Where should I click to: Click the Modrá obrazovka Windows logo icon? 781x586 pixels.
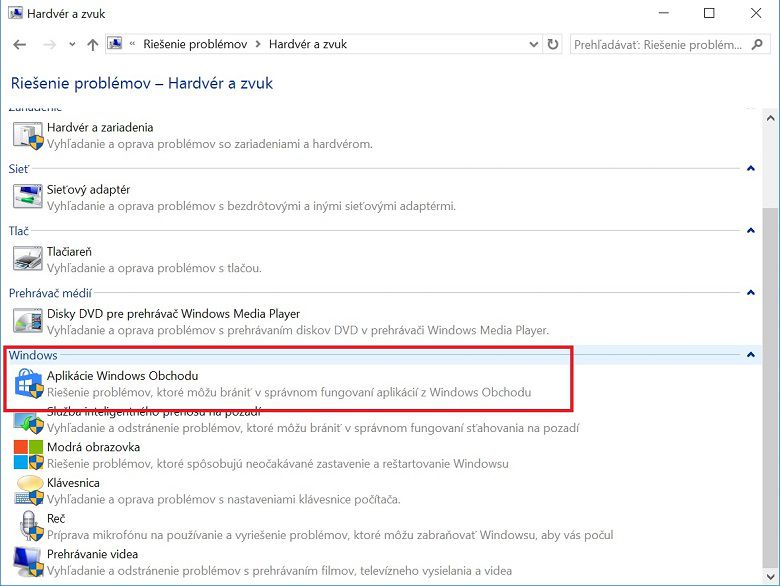coord(28,455)
